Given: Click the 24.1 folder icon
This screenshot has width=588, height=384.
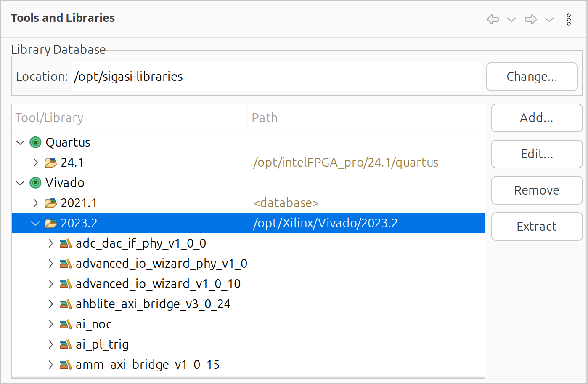Looking at the screenshot, I should click(51, 163).
